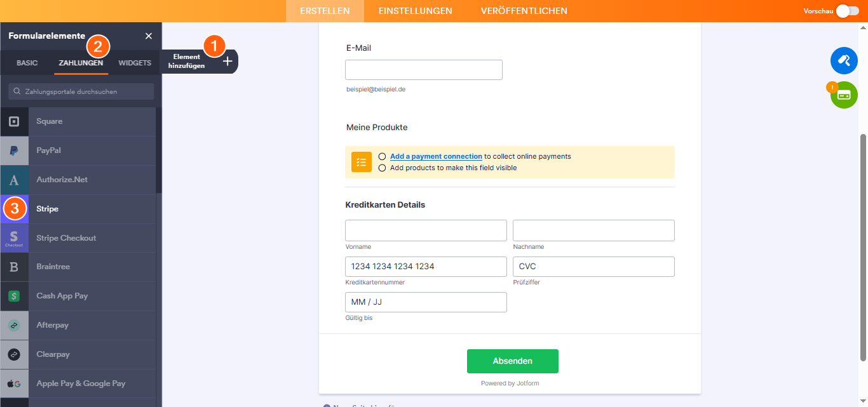Close the Formularelemente panel
The image size is (868, 407).
click(x=149, y=36)
